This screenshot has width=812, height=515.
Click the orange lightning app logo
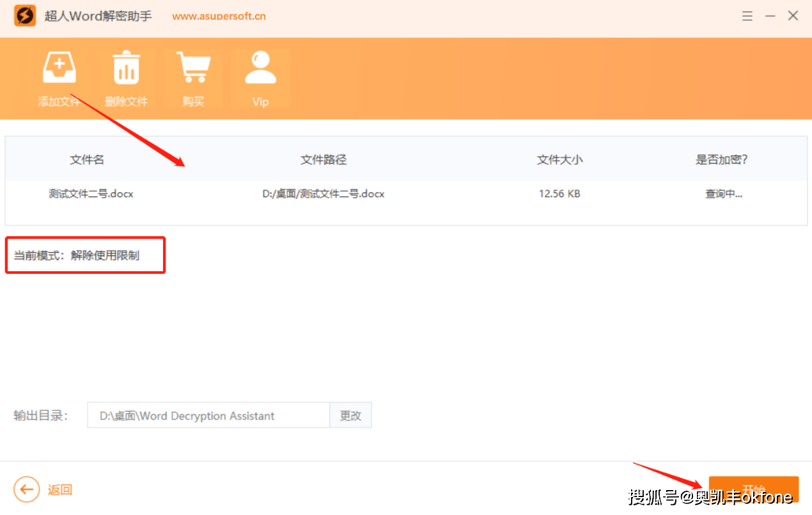point(25,16)
